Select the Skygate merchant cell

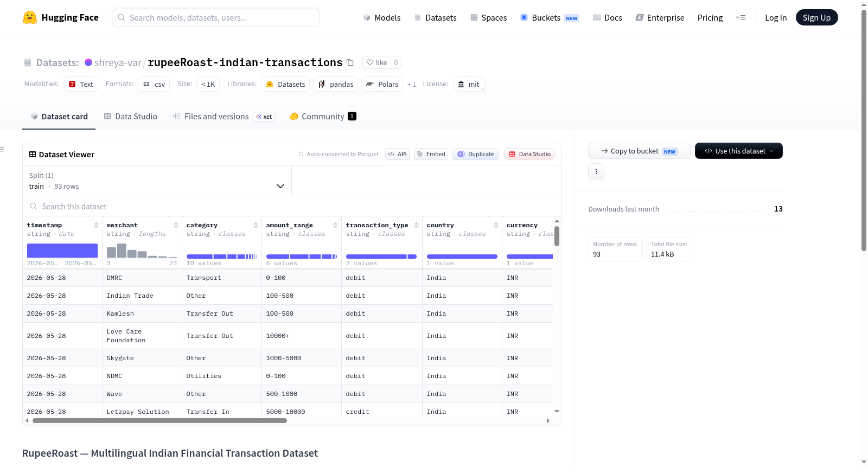click(142, 358)
